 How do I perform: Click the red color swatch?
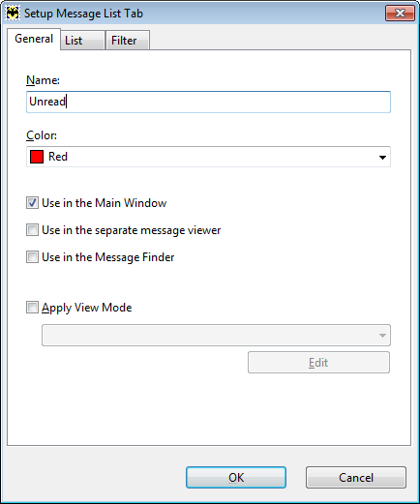coord(37,157)
